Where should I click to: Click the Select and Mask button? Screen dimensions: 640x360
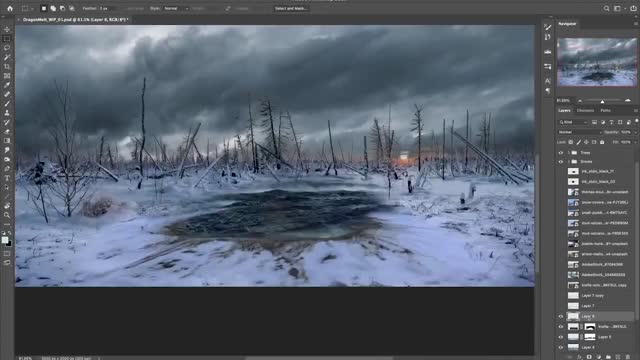291,8
